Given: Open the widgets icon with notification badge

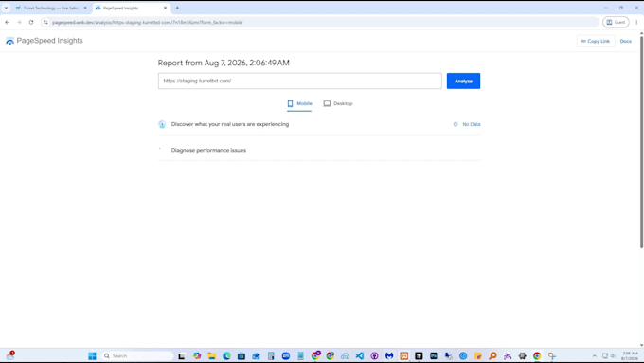Looking at the screenshot, I should tap(9, 355).
